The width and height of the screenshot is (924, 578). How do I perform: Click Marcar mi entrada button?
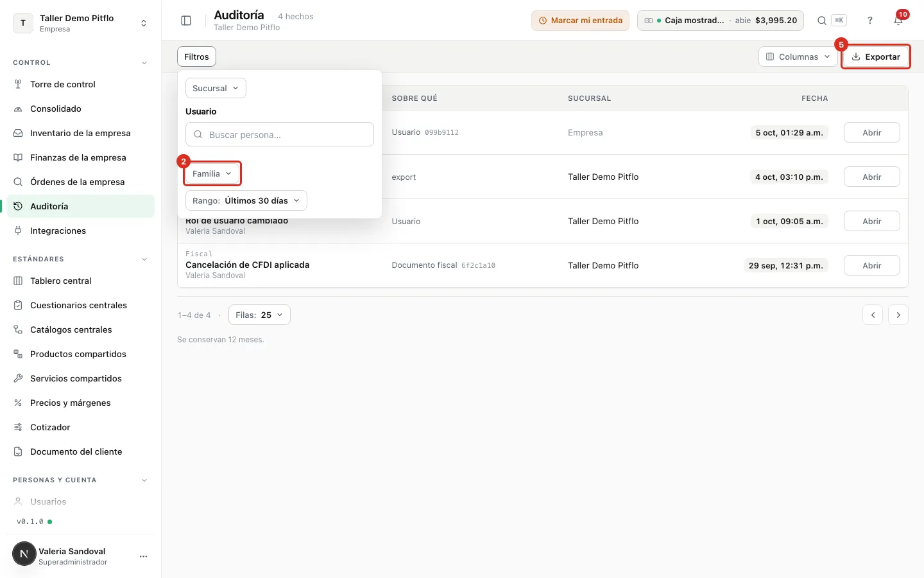pos(580,21)
